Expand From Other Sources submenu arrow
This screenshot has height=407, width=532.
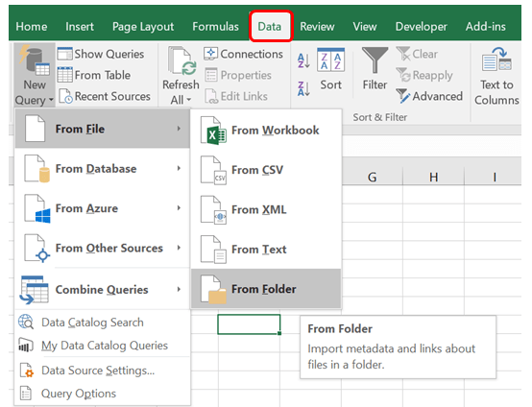(179, 248)
